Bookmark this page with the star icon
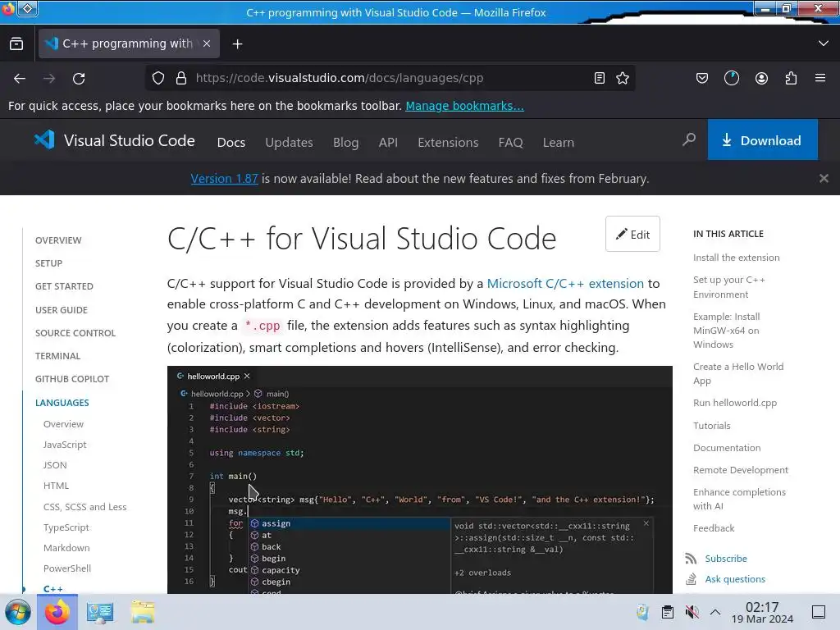 point(623,78)
